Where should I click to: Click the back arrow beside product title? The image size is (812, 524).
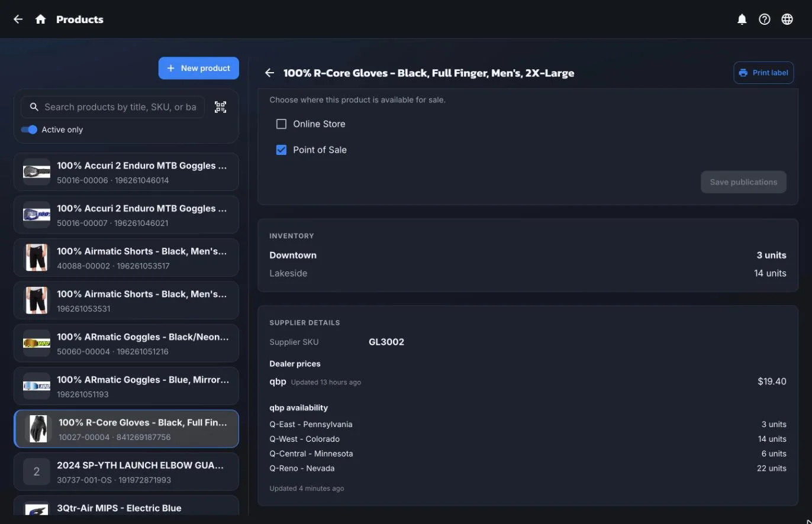pos(269,73)
